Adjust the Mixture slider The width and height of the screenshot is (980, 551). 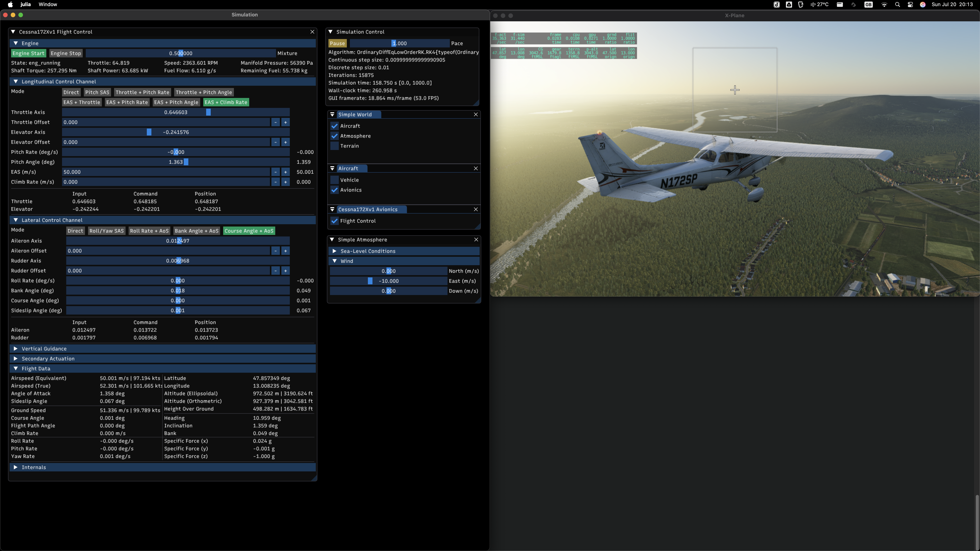[181, 53]
